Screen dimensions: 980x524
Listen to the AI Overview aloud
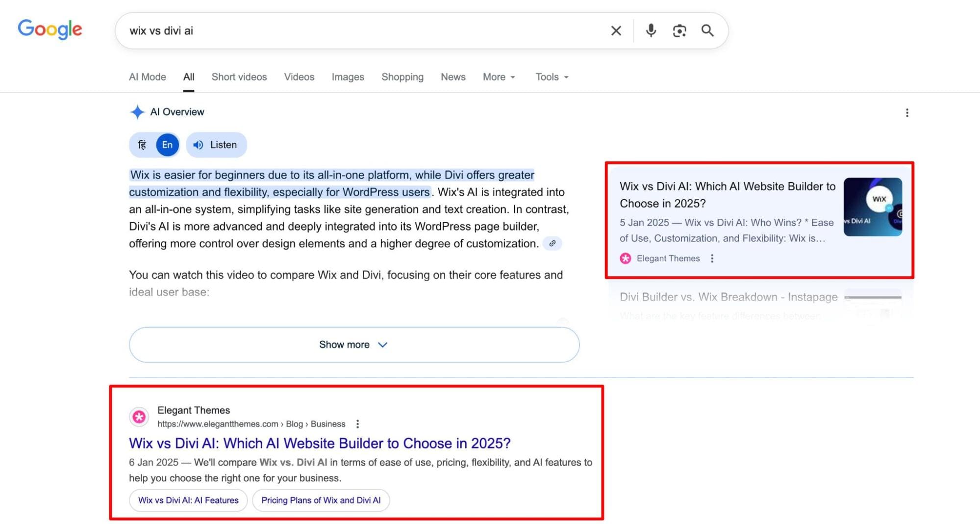216,145
